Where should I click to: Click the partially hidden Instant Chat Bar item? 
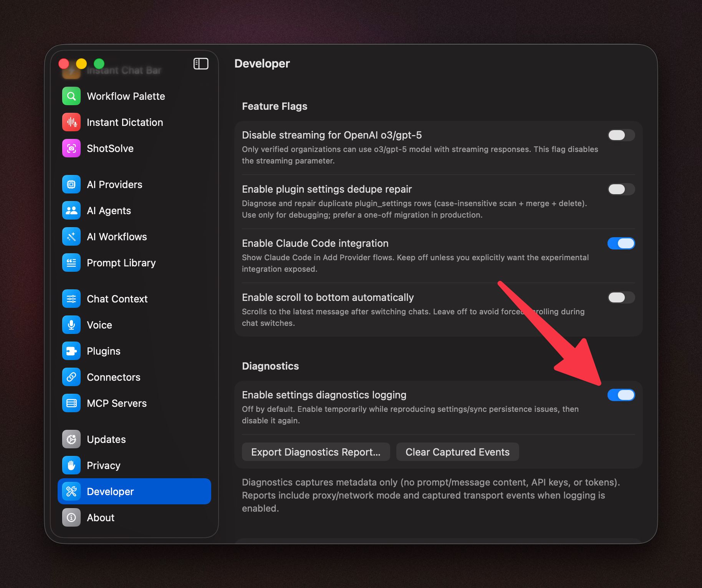(124, 71)
